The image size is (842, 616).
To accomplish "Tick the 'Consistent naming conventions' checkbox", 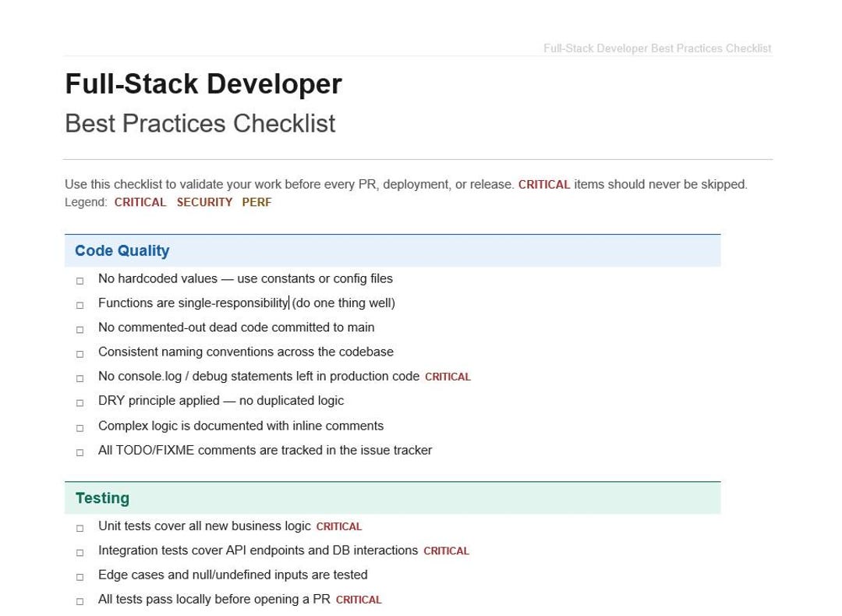I will point(80,355).
